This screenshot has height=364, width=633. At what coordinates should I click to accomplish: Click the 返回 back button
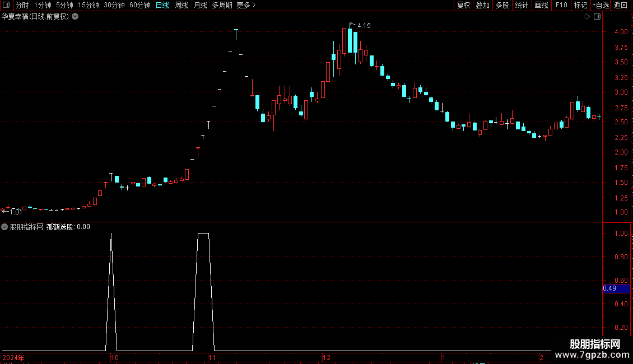click(x=621, y=5)
